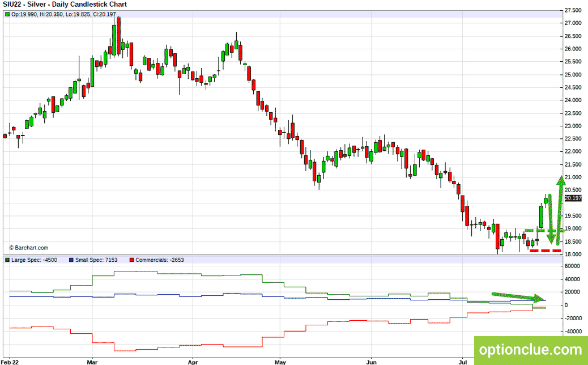This screenshot has width=588, height=365.
Task: Click the Apr label on time axis
Action: (193, 362)
